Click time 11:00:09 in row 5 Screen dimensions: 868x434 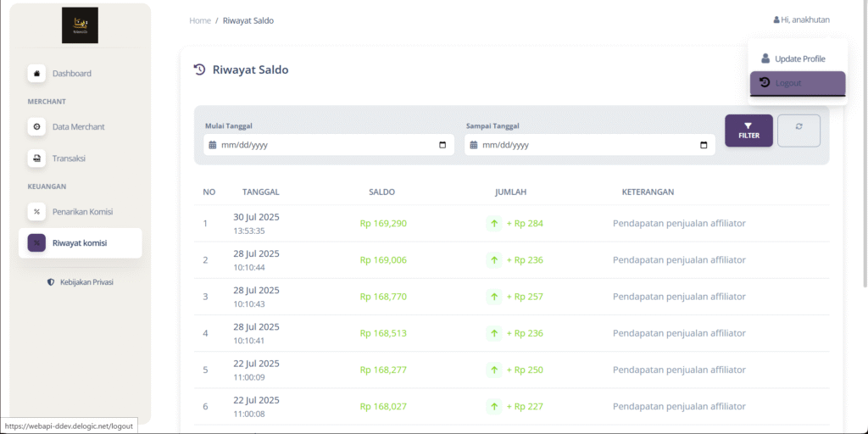[249, 377]
